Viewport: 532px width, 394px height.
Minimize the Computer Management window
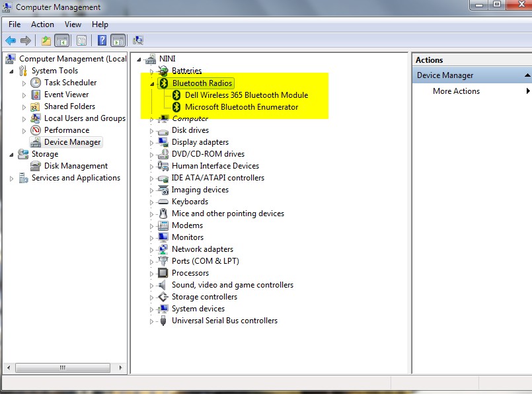(479, 5)
